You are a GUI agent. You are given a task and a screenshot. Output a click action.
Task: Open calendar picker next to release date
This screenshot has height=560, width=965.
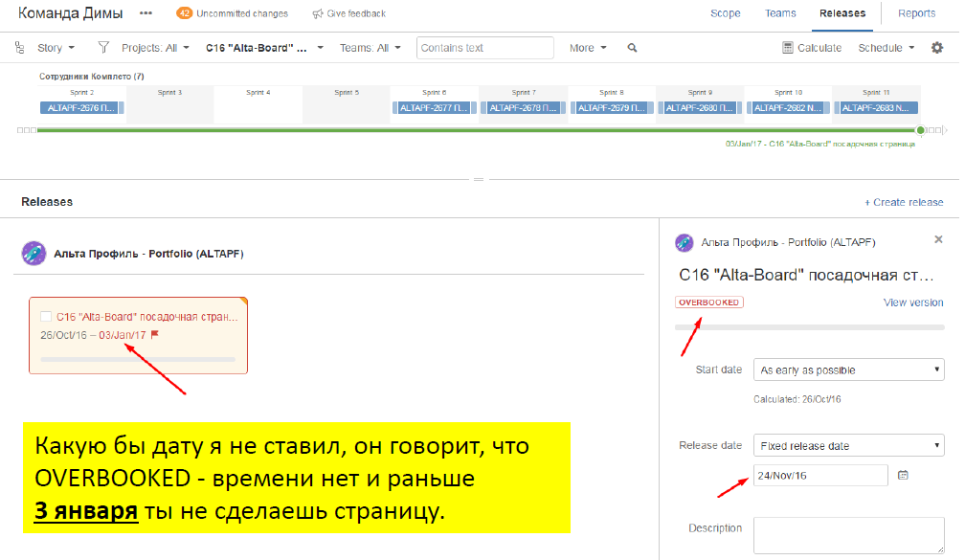(903, 475)
